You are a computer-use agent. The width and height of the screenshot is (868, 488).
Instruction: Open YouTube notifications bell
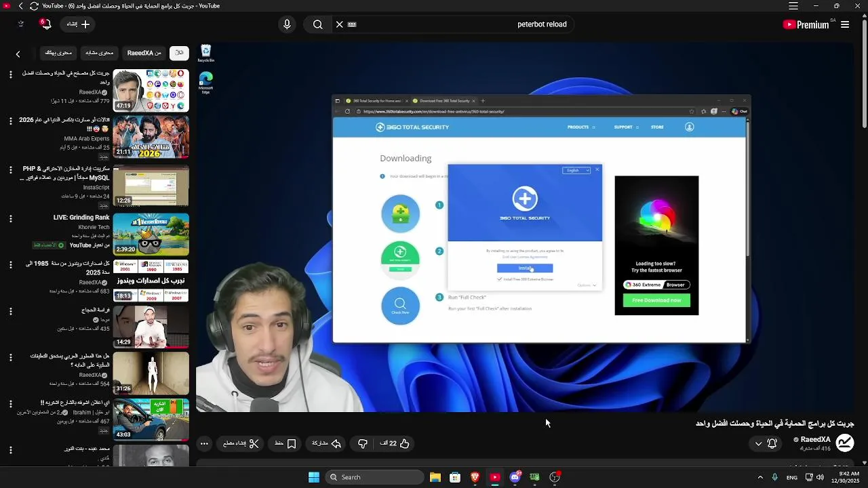click(45, 24)
